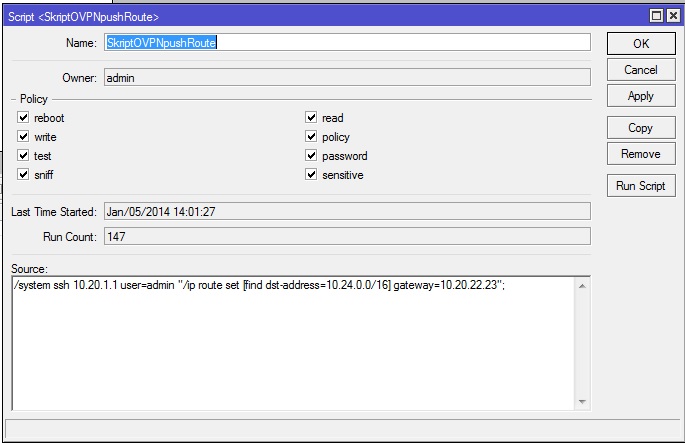Screen dimensions: 685x443
Task: Toggle the password policy checkbox
Action: pos(311,155)
